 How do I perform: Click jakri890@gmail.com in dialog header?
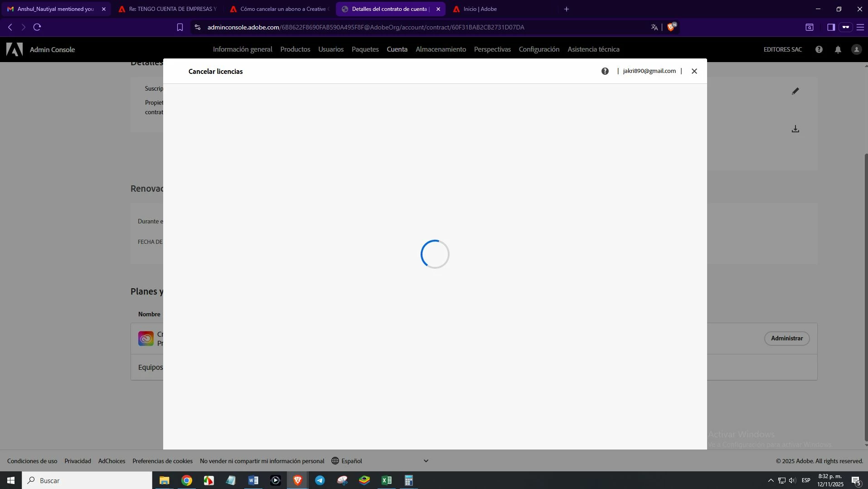point(649,71)
